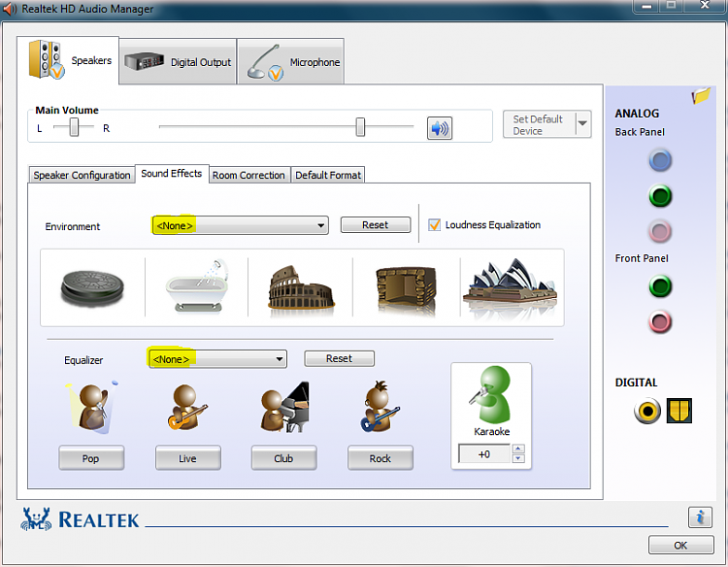Viewport: 728px width, 567px height.
Task: Confirm with the OK button
Action: point(680,545)
